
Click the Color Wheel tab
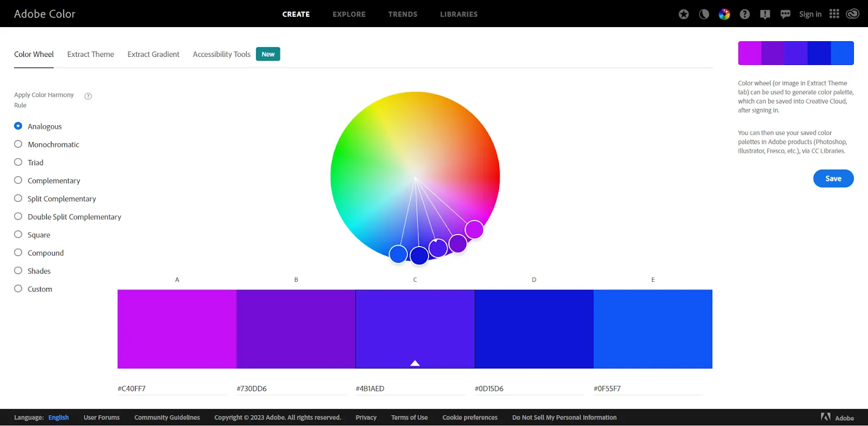(34, 54)
